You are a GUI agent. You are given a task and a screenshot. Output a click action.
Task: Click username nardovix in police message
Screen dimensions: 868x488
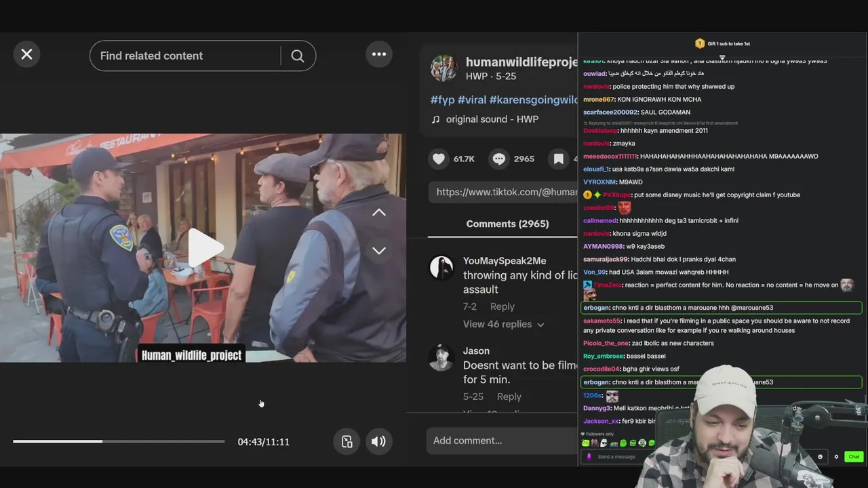pos(596,87)
